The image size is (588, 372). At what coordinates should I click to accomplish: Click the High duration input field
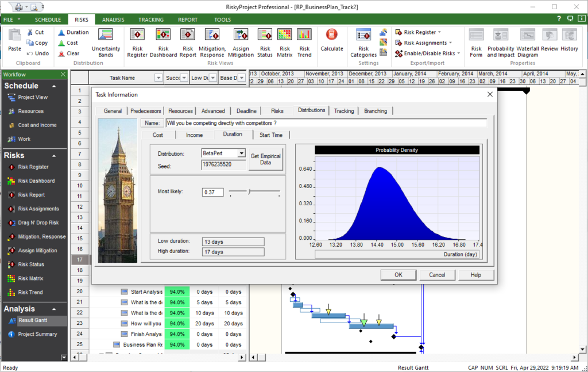233,251
